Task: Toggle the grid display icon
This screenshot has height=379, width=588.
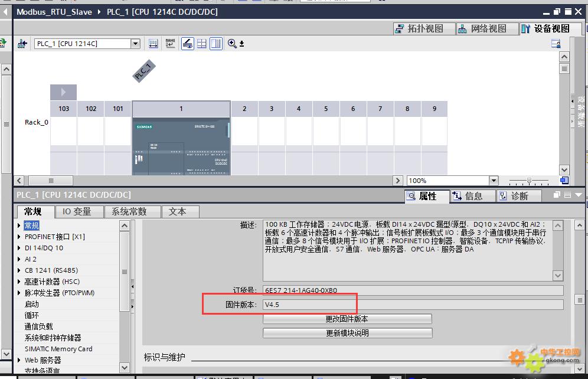Action: coord(202,44)
